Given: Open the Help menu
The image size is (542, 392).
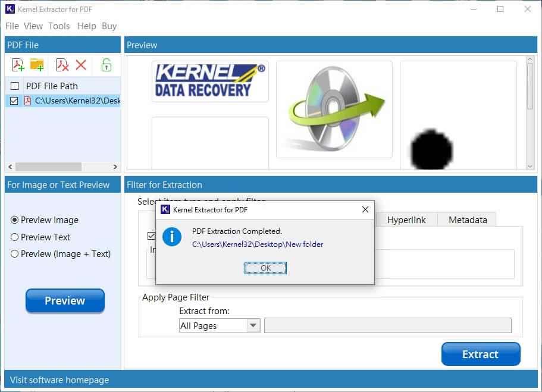Looking at the screenshot, I should pos(87,26).
